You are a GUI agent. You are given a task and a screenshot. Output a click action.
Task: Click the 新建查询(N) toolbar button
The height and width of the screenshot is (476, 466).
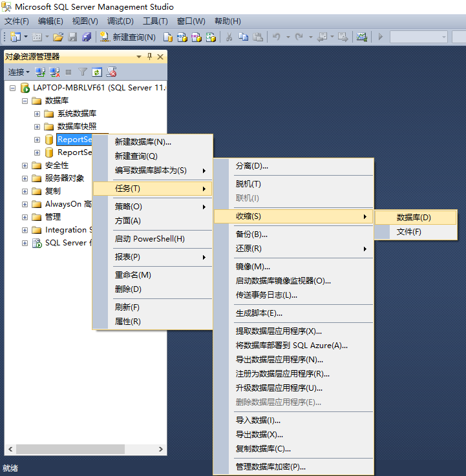pyautogui.click(x=128, y=37)
